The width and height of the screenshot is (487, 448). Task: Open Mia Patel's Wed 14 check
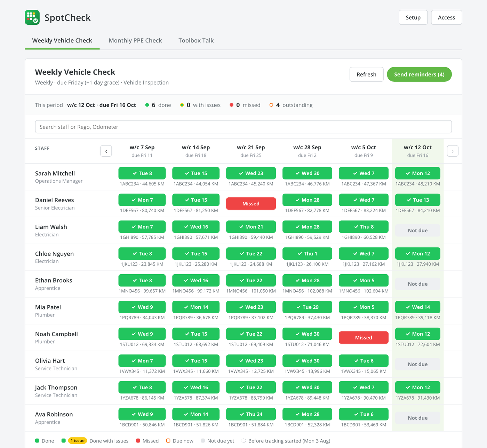(x=417, y=307)
